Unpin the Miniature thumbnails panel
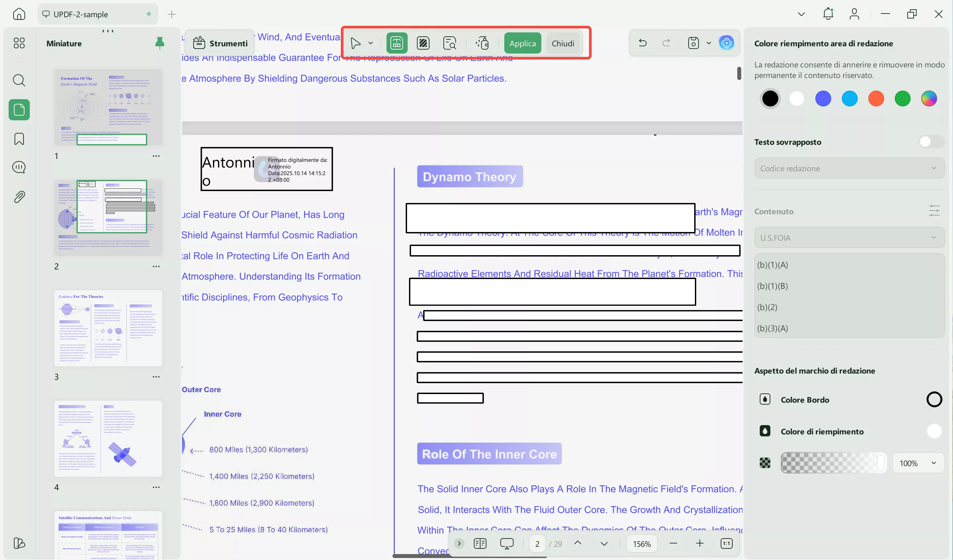Viewport: 953px width, 560px height. coord(159,43)
